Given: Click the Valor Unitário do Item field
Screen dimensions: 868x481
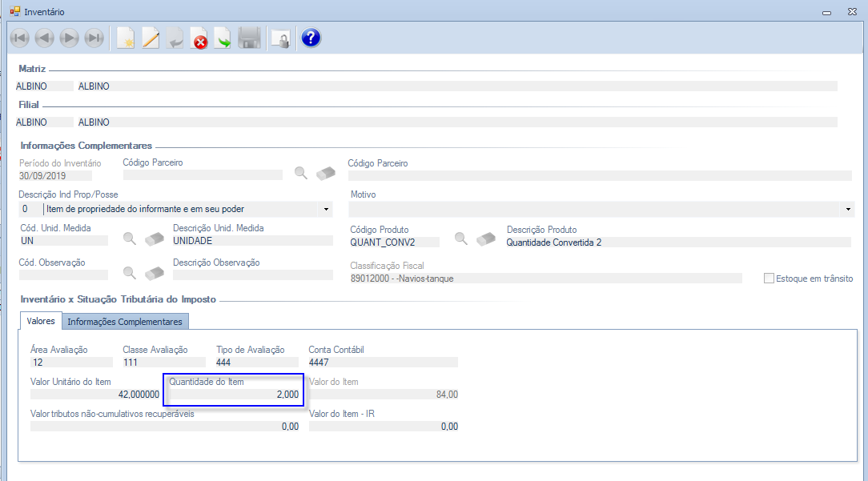Looking at the screenshot, I should click(95, 395).
